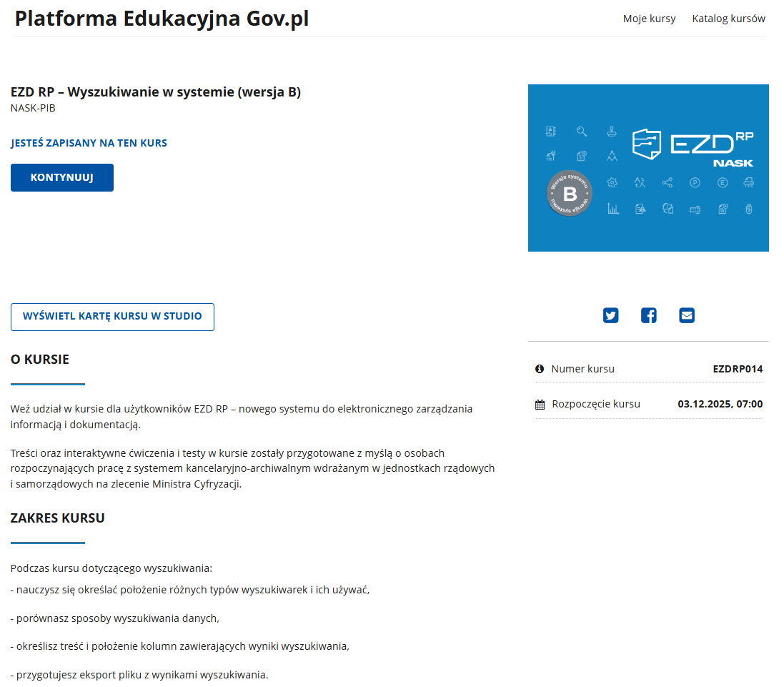Click the Wersja systemu B badge
Screen dimensions: 784x687
[569, 194]
